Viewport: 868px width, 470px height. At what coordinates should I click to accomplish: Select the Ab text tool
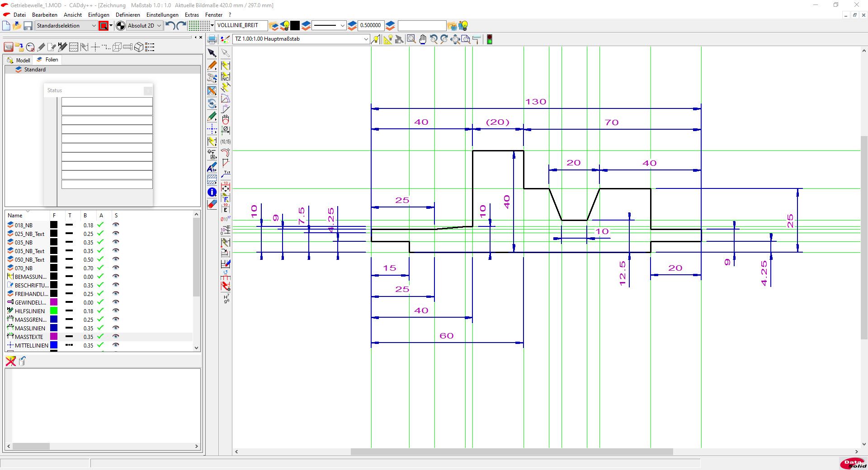click(x=212, y=168)
